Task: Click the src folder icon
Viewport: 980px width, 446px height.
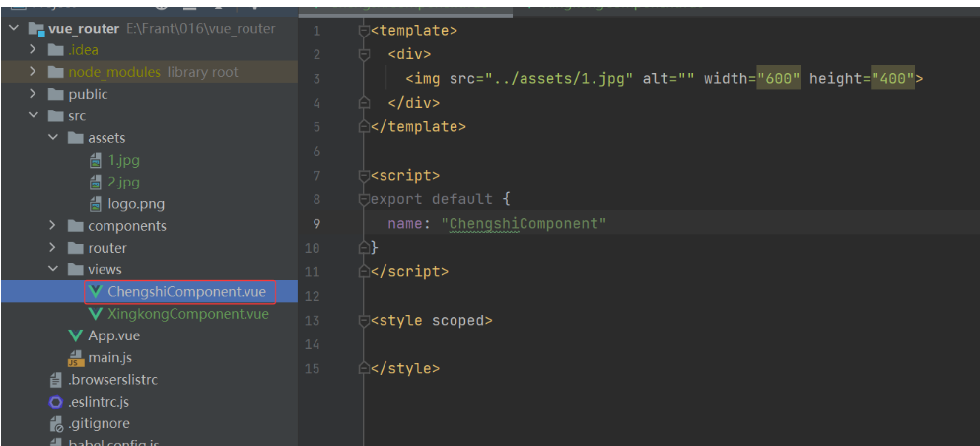Action: click(56, 115)
